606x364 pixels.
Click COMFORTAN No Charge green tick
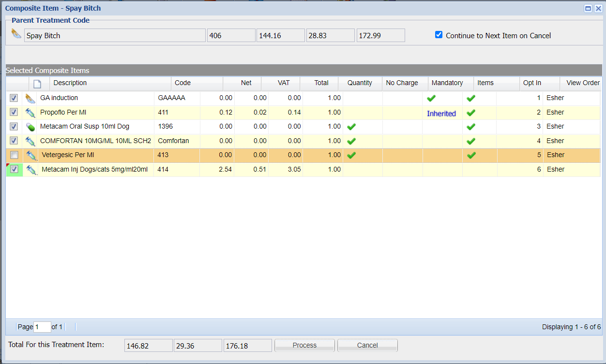pyautogui.click(x=351, y=141)
